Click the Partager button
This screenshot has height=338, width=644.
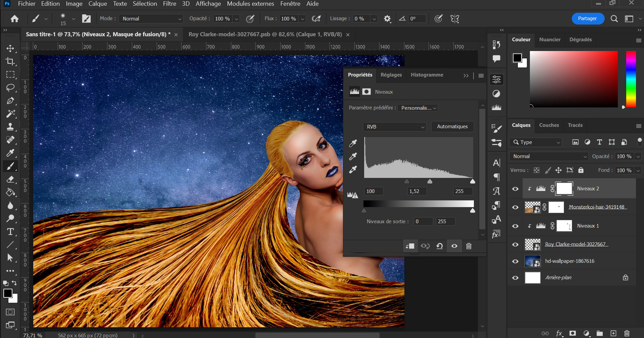click(x=587, y=18)
